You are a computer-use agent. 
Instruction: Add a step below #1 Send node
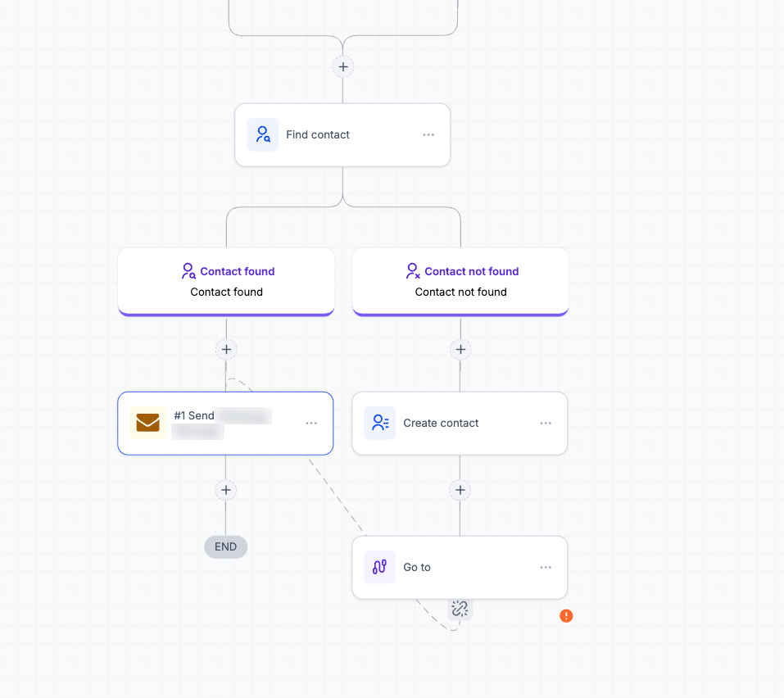(x=226, y=490)
